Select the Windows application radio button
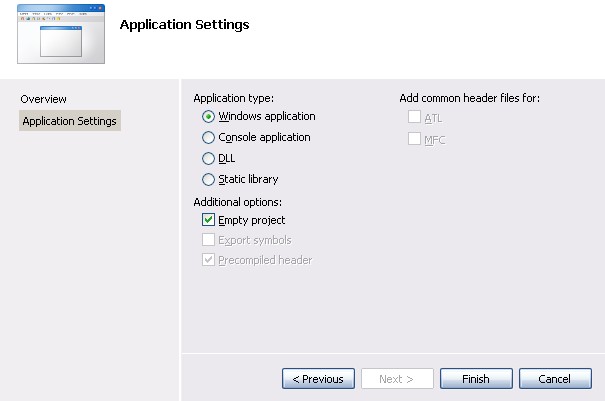The image size is (605, 401). [208, 117]
